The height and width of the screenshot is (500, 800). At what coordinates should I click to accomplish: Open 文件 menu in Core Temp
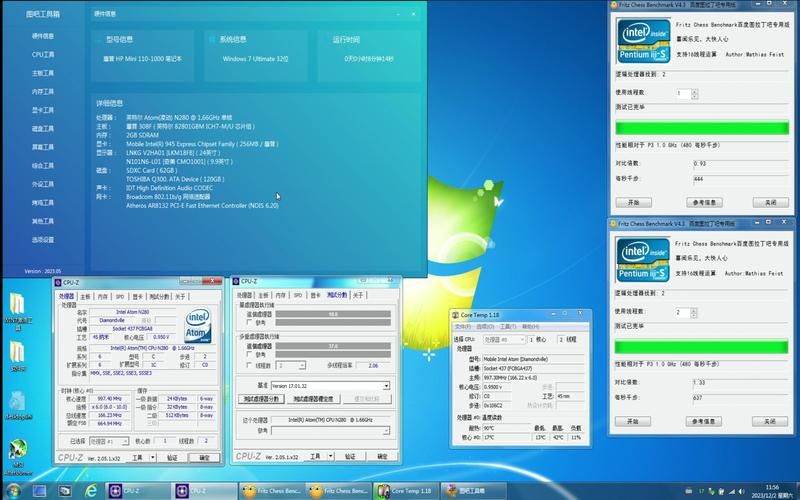click(463, 327)
